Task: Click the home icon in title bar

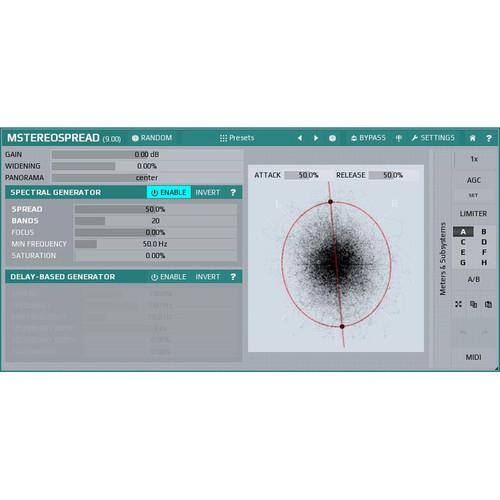Action: (x=473, y=138)
